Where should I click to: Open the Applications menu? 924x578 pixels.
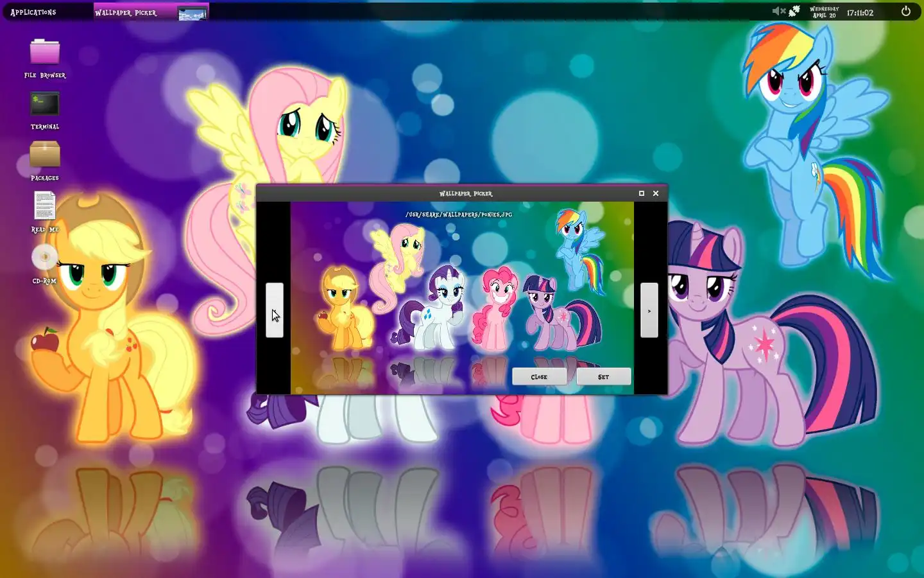[x=33, y=12]
